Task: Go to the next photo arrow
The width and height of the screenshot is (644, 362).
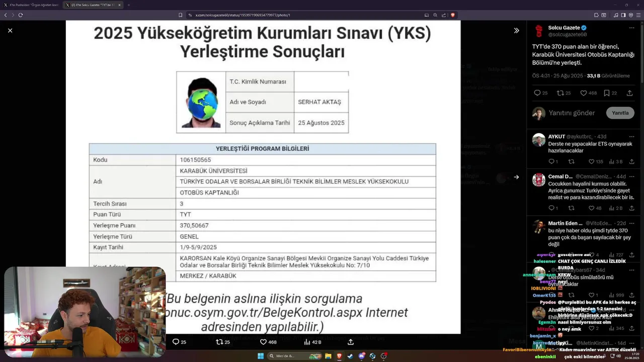Action: click(516, 177)
